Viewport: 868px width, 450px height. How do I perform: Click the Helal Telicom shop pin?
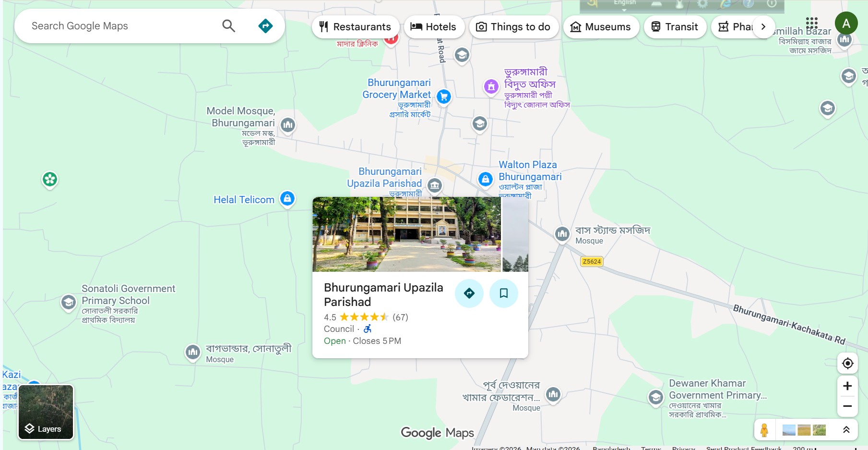287,198
